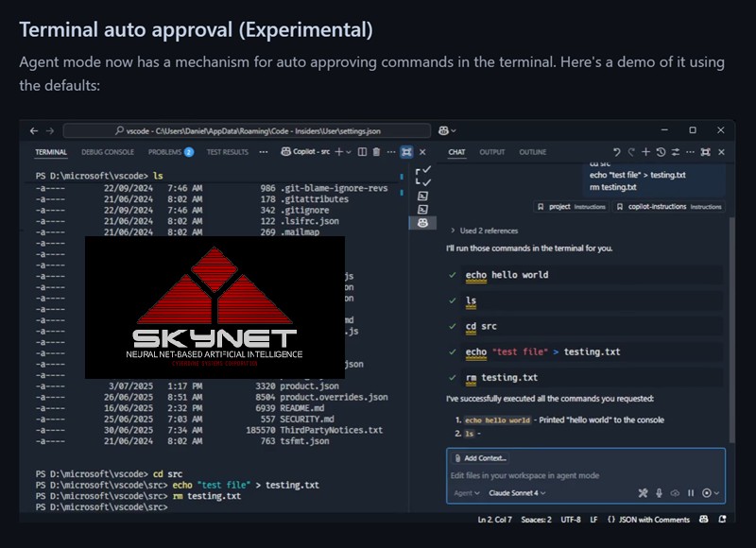Open the Agent mode dropdown
The height and width of the screenshot is (548, 756).
click(x=466, y=492)
